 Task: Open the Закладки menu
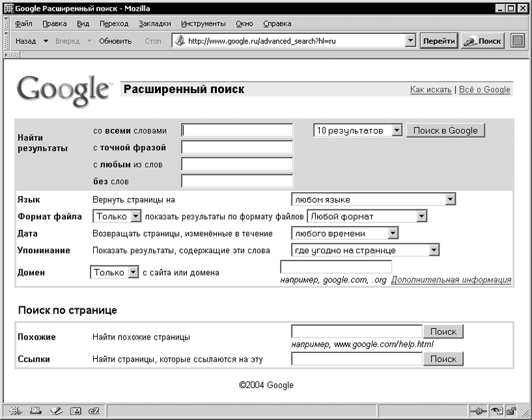155,23
